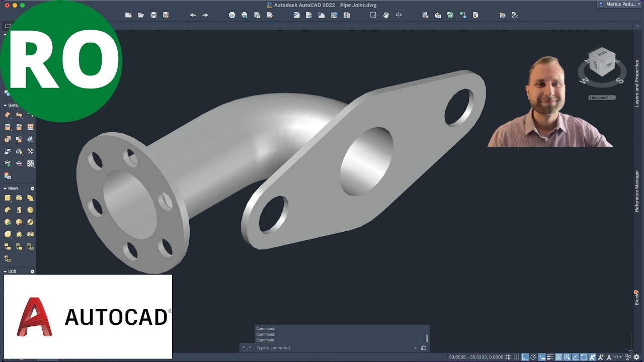644x362 pixels.
Task: Toggle Snap mode dotted grid icon
Action: coord(517,357)
